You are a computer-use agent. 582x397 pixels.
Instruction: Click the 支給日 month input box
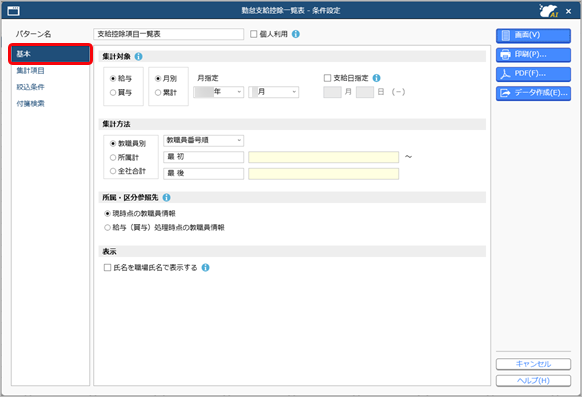[x=333, y=92]
